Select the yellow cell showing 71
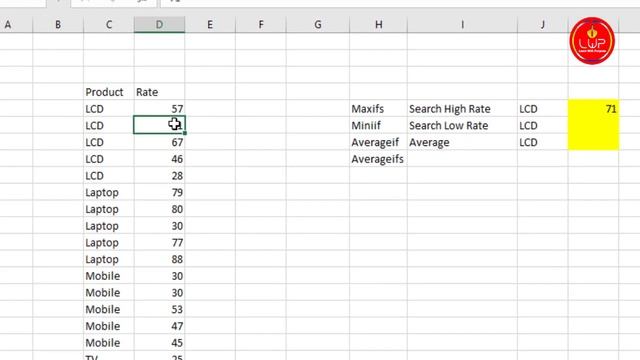The image size is (640, 360). [593, 109]
